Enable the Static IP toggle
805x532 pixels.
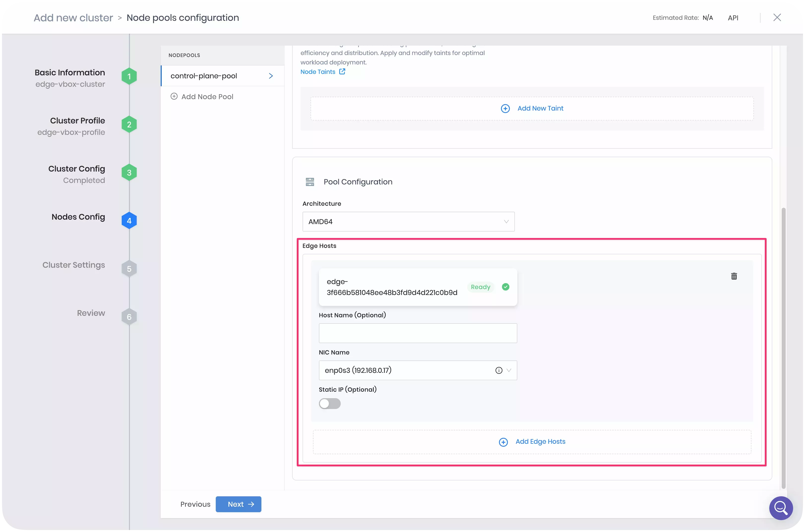(x=330, y=403)
